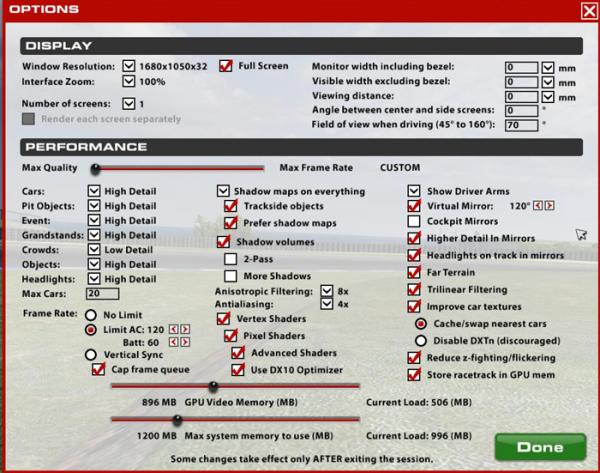This screenshot has width=600, height=473.
Task: Increase the Limit AC frame rate arrow
Action: (184, 328)
